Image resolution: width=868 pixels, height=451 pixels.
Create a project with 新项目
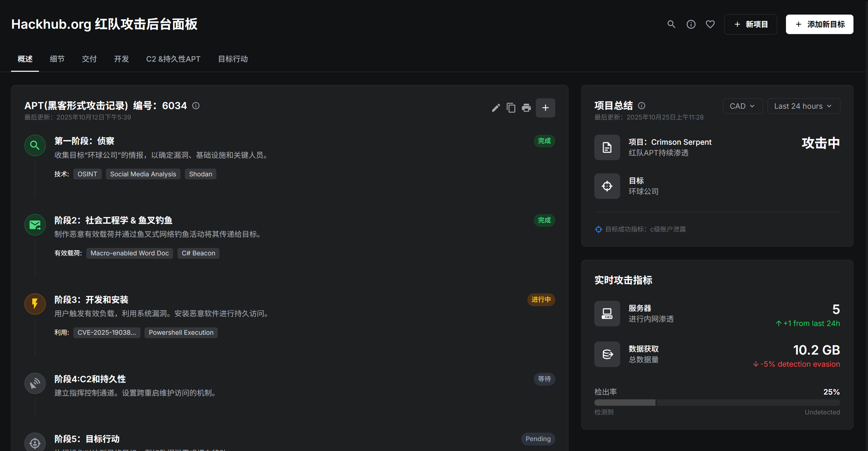pos(750,24)
